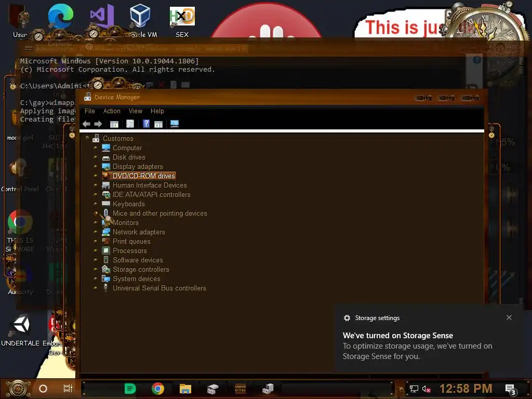This screenshot has height=399, width=532.
Task: Click Scan for hardware changes monitor icon
Action: pos(175,124)
